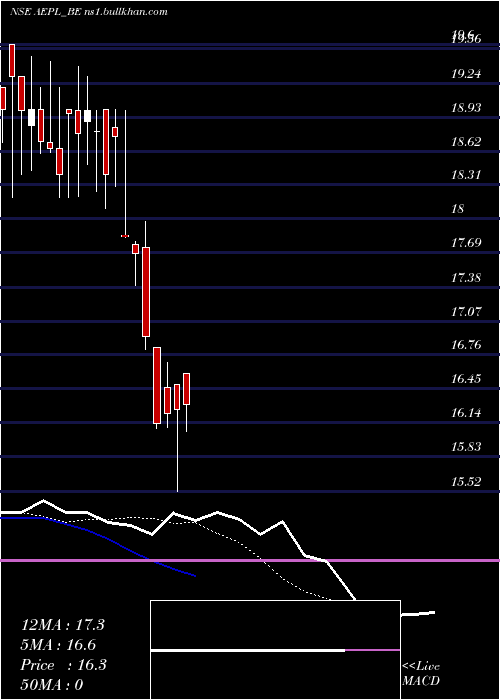Click the 15.52 price axis label
This screenshot has height=700, width=500.
[x=466, y=482]
